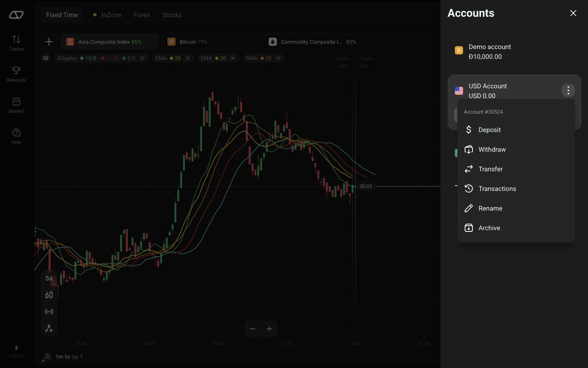Click the live signal broadcast icon
588x368 pixels.
coord(49,312)
